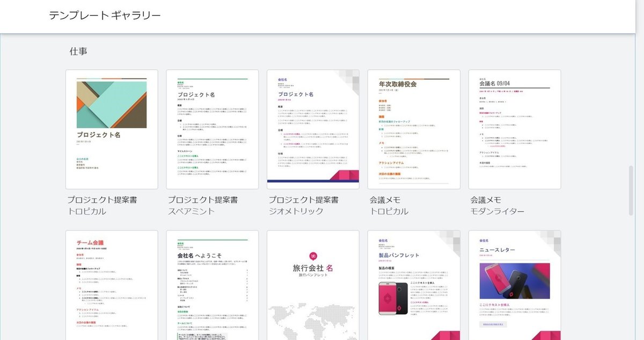644x340 pixels.
Task: Open the プロジェクト提案書 スペアミント template thumbnail
Action: pos(213,129)
